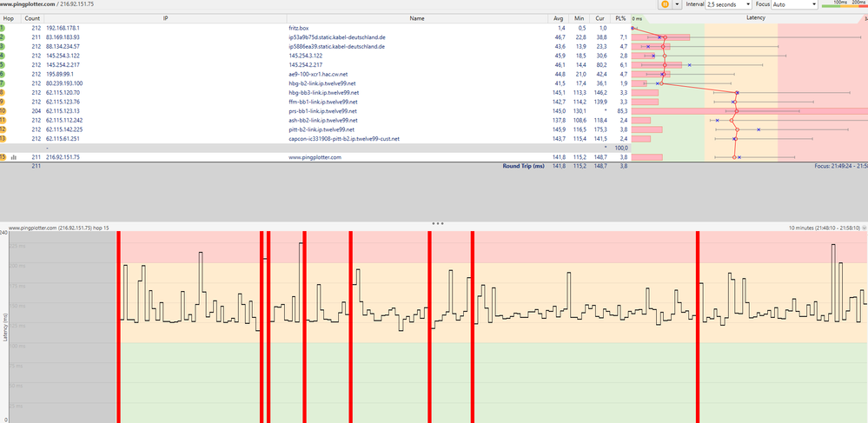Screen dimensions: 868x423
Task: Sort by the Hop column header
Action: pos(9,18)
